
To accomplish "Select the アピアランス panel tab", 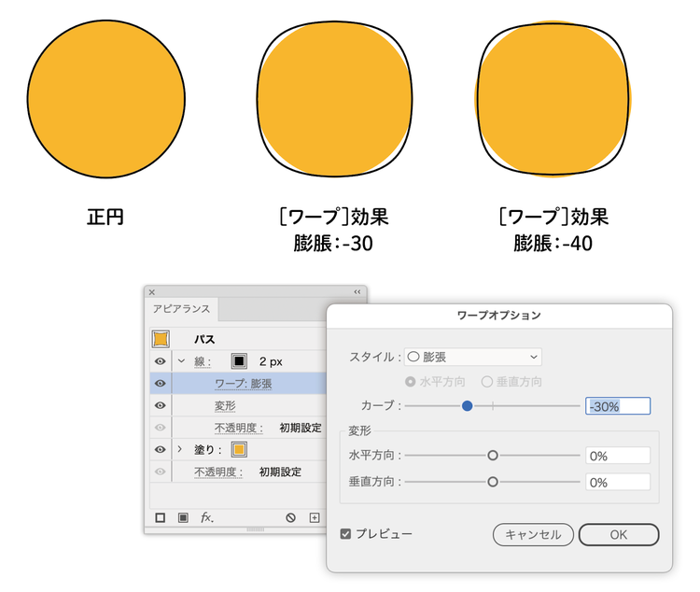I will pyautogui.click(x=182, y=309).
